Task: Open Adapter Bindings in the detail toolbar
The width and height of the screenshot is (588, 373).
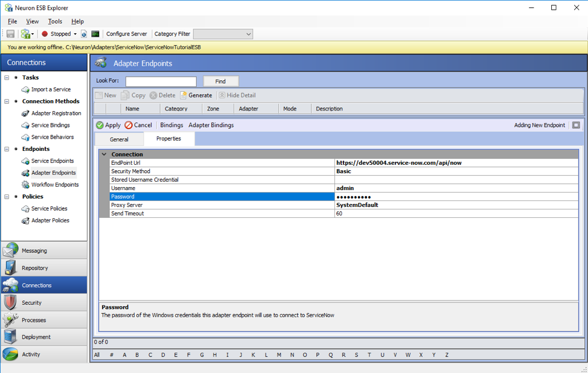Action: pyautogui.click(x=211, y=125)
